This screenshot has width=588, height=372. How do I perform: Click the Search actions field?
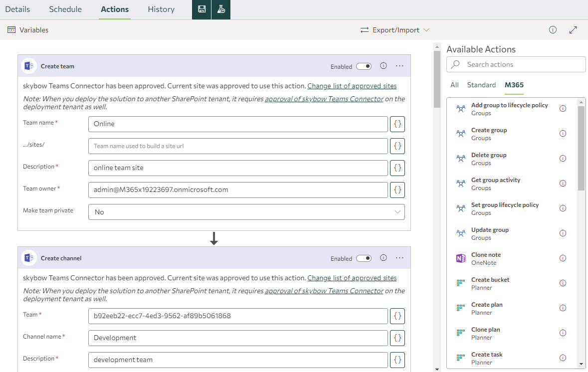pyautogui.click(x=516, y=64)
